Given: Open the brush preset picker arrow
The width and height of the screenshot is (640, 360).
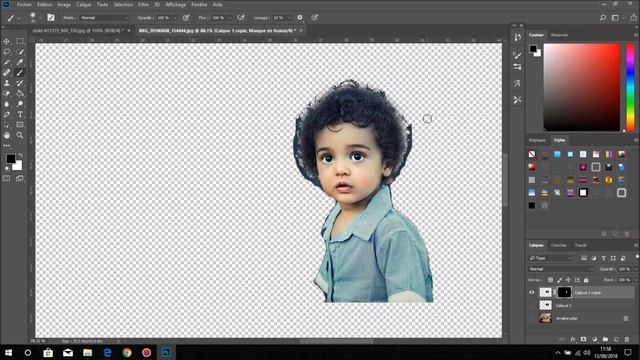Looking at the screenshot, I should point(41,18).
